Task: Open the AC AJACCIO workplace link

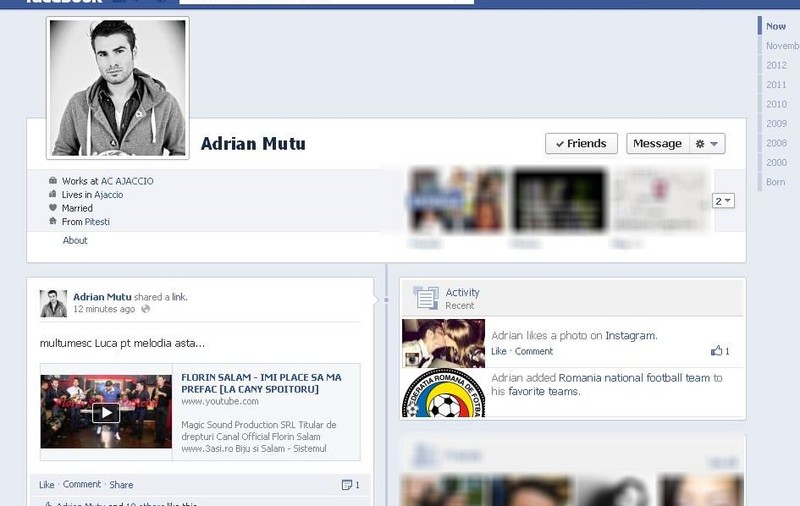Action: pos(127,181)
